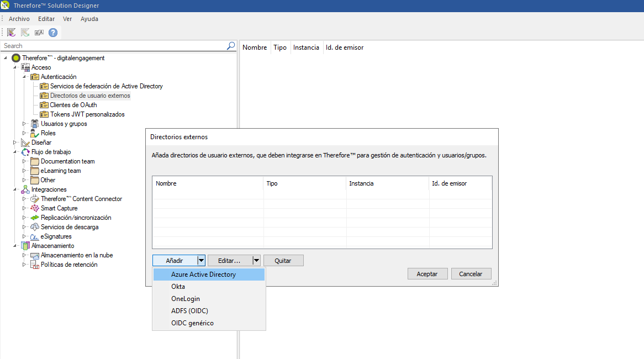Screen dimensions: 644x359
Task: Click the second toolbar designer icon
Action: tap(25, 33)
